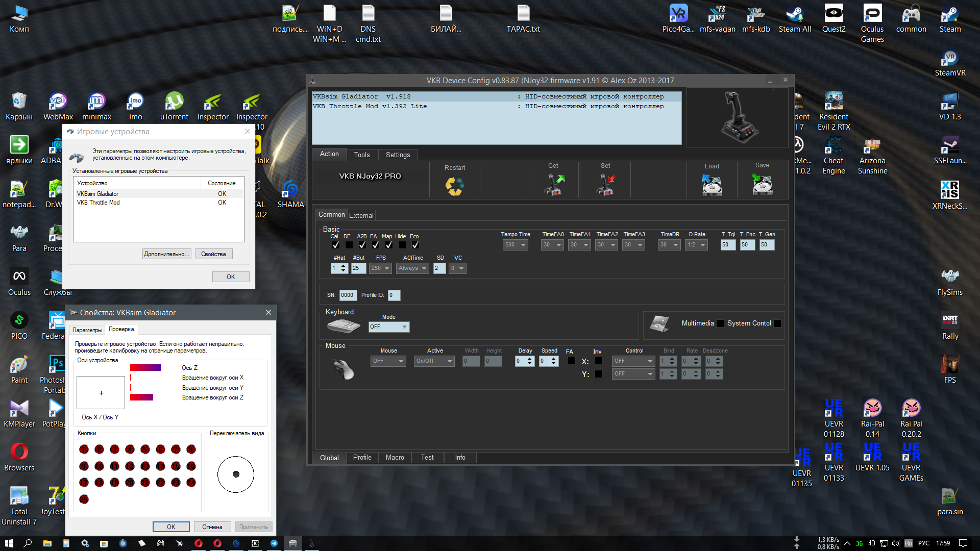
Task: Toggle the Cal checkbox in Basic
Action: [x=335, y=245]
